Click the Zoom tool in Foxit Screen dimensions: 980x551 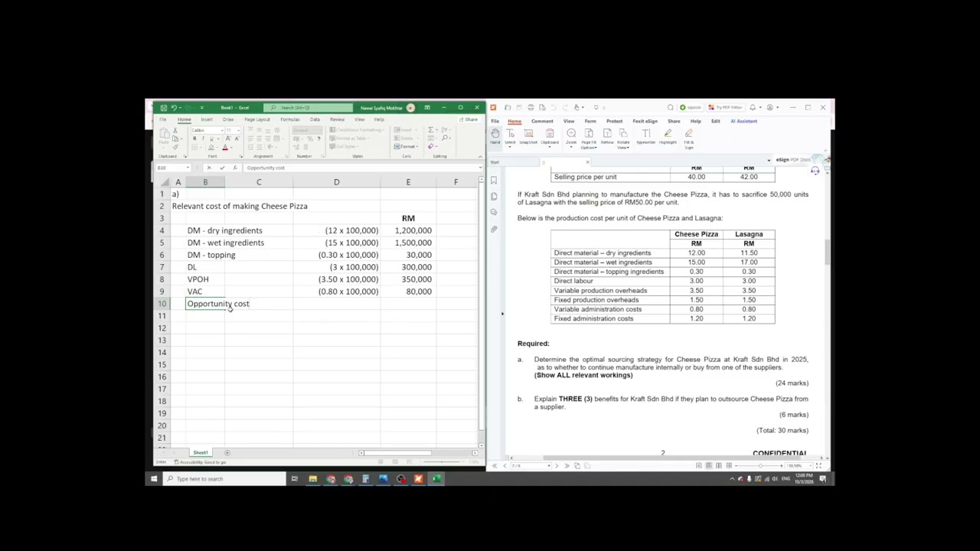(x=571, y=138)
